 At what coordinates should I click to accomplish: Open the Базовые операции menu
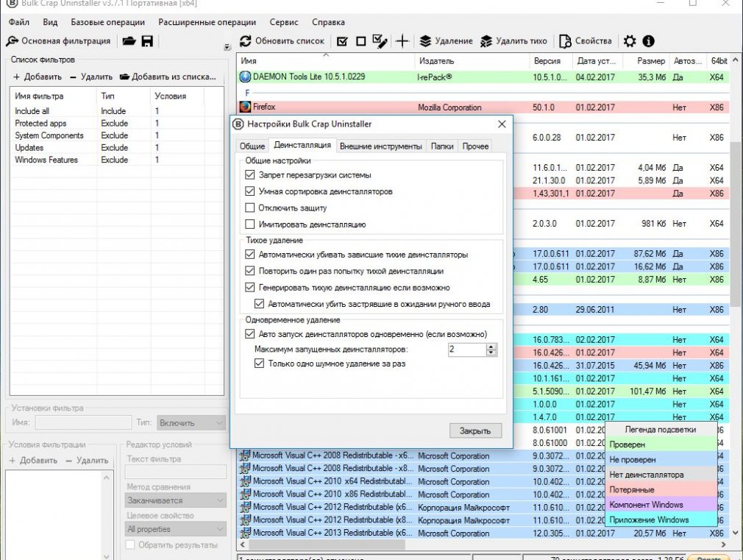108,22
